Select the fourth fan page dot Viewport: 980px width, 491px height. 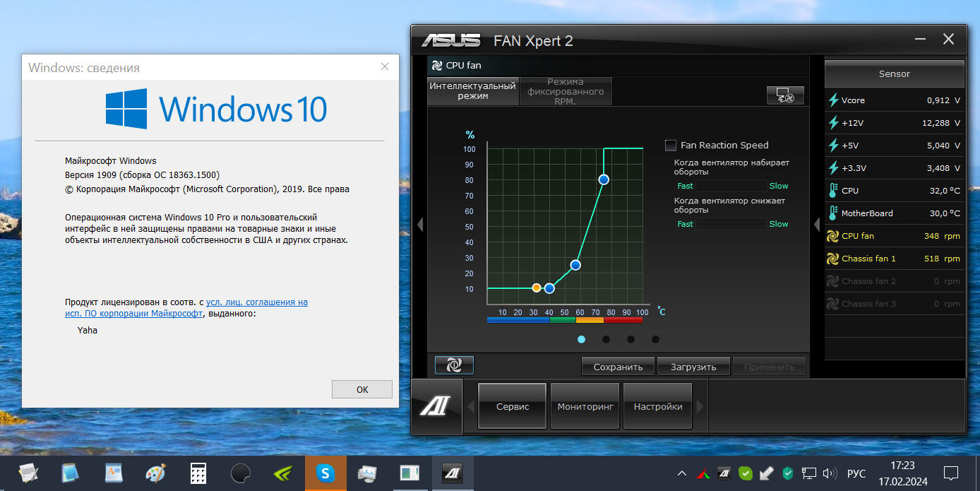point(655,339)
